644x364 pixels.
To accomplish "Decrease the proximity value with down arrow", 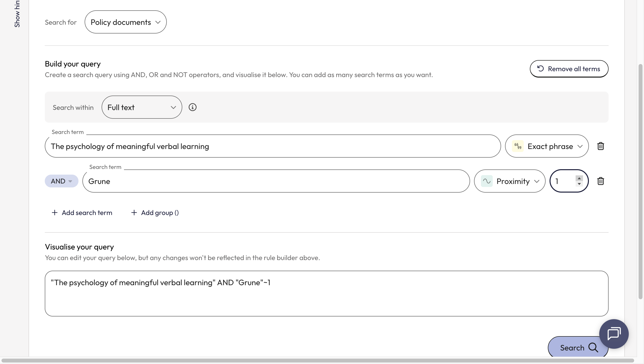I will (x=579, y=184).
